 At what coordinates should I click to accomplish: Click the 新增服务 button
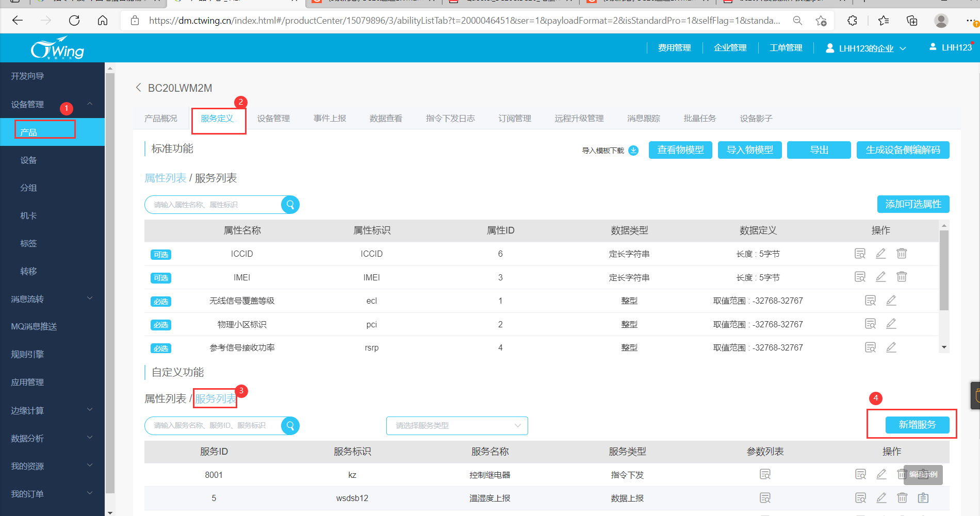tap(918, 425)
